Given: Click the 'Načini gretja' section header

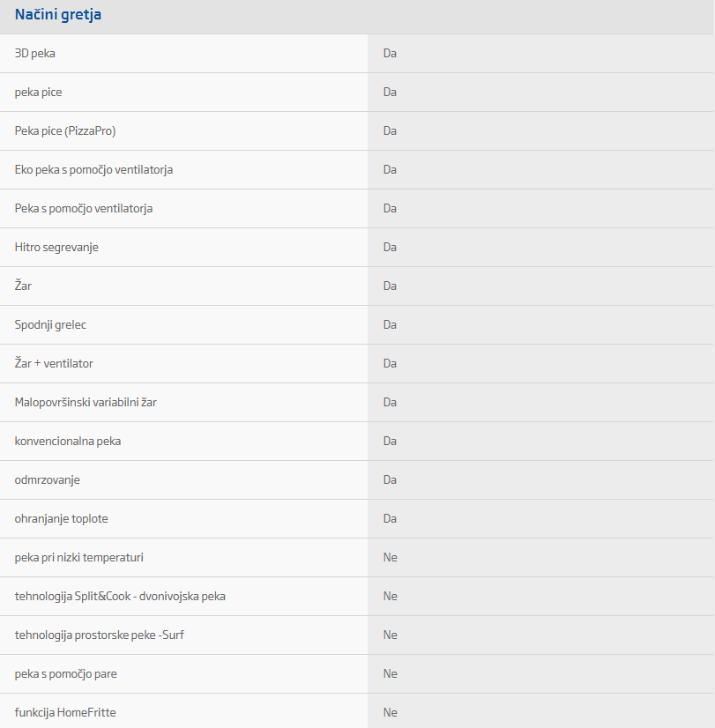Looking at the screenshot, I should click(58, 15).
